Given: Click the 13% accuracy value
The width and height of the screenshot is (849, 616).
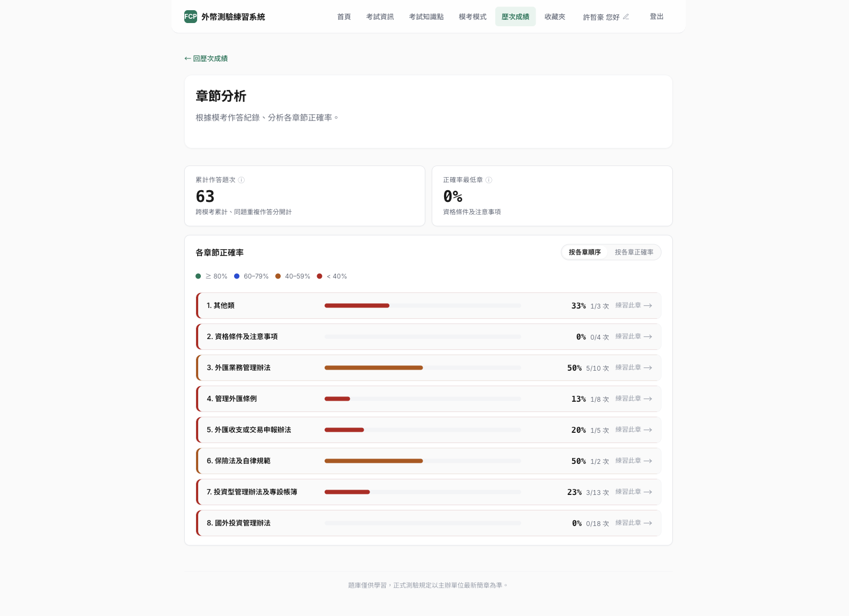Looking at the screenshot, I should pyautogui.click(x=578, y=399).
